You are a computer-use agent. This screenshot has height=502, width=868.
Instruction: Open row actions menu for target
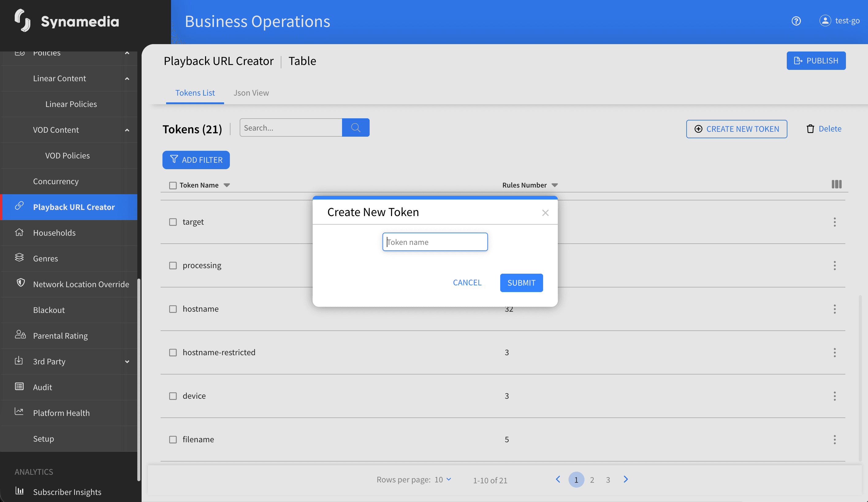(x=834, y=222)
